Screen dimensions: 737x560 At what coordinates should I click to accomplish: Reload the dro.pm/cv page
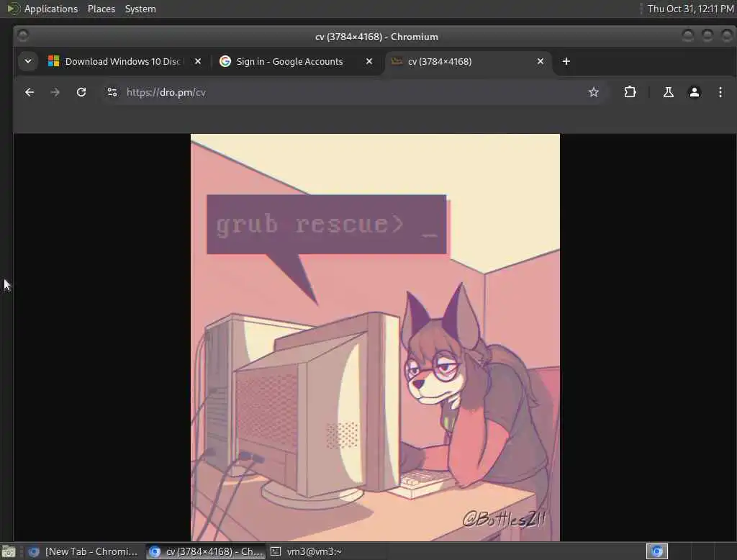81,92
